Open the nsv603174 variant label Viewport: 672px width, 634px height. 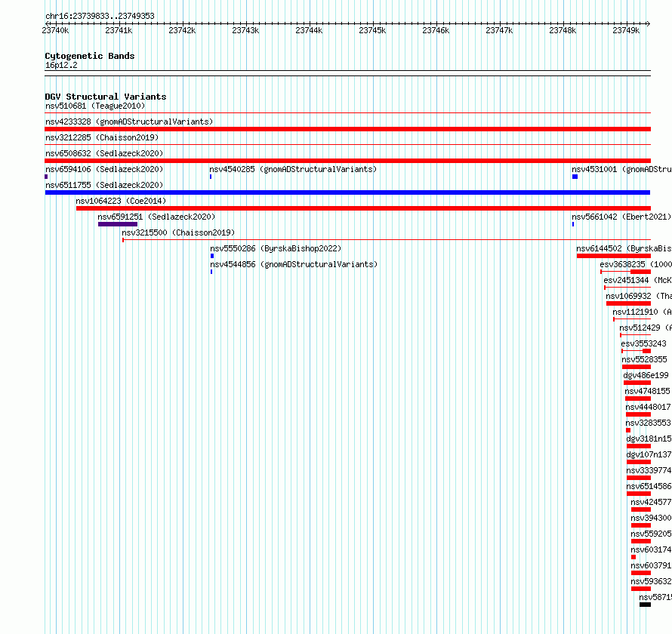[x=651, y=549]
